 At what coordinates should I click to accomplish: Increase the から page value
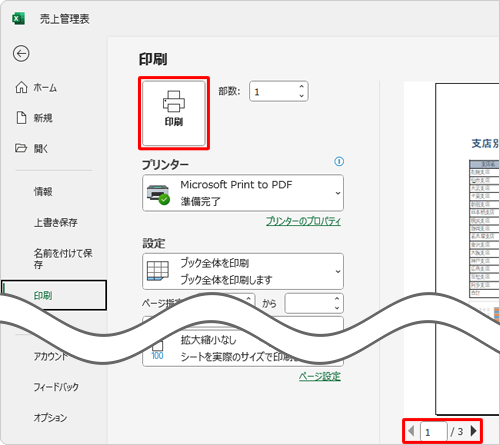[337, 299]
